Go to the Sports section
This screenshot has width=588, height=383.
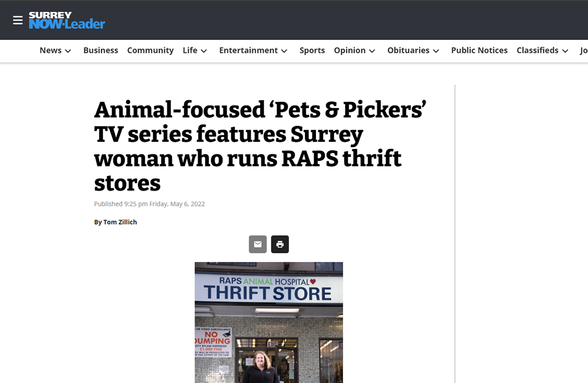pos(312,51)
